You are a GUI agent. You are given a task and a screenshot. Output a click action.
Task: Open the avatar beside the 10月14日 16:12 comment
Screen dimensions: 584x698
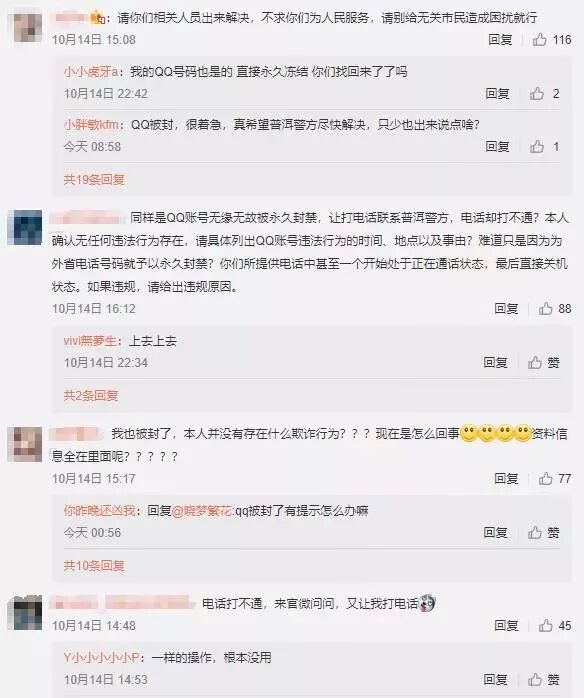(25, 227)
